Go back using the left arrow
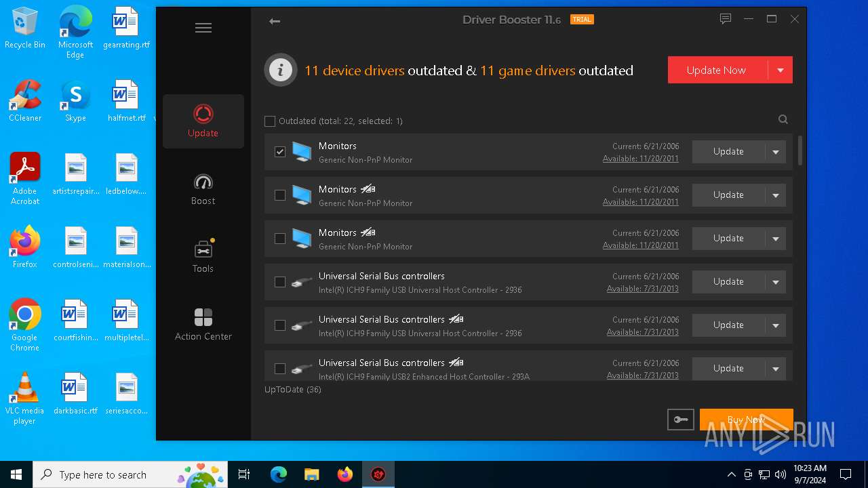 pyautogui.click(x=275, y=21)
